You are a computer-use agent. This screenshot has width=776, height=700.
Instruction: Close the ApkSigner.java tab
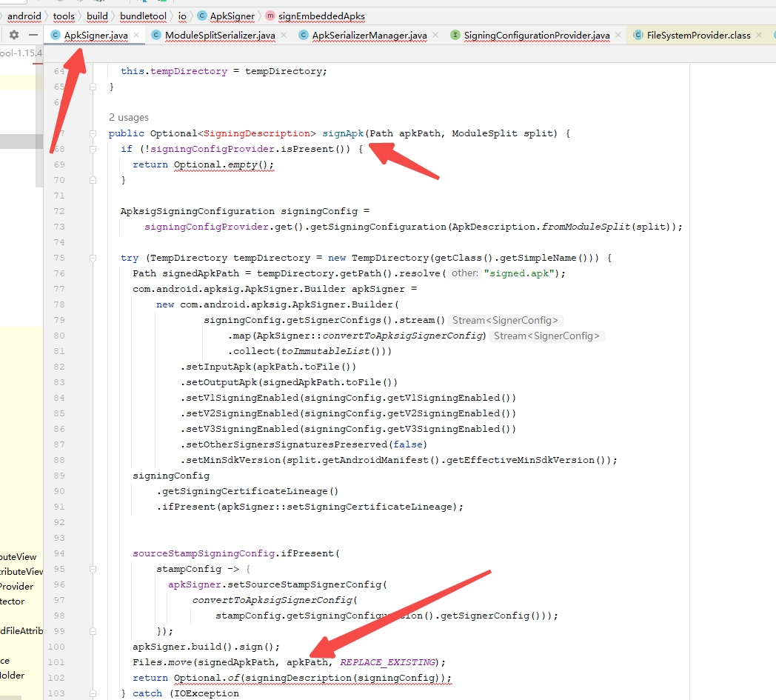click(136, 35)
